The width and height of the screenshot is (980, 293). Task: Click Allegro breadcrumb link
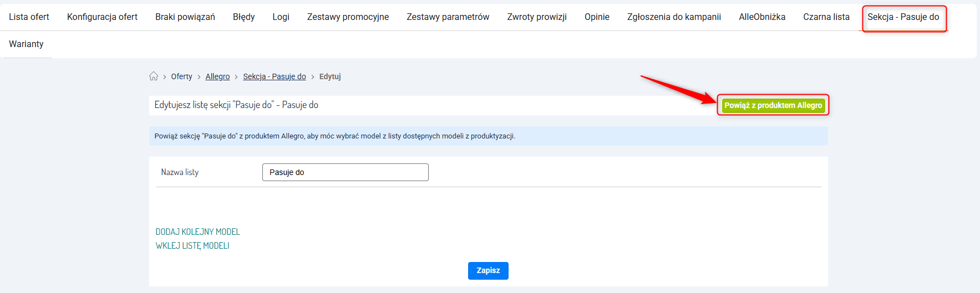tap(217, 77)
